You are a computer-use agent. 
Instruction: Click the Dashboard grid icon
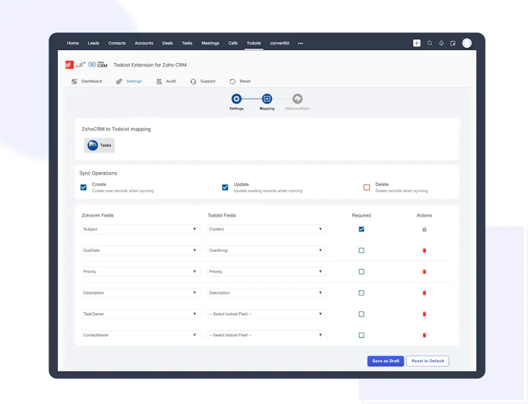pos(74,81)
